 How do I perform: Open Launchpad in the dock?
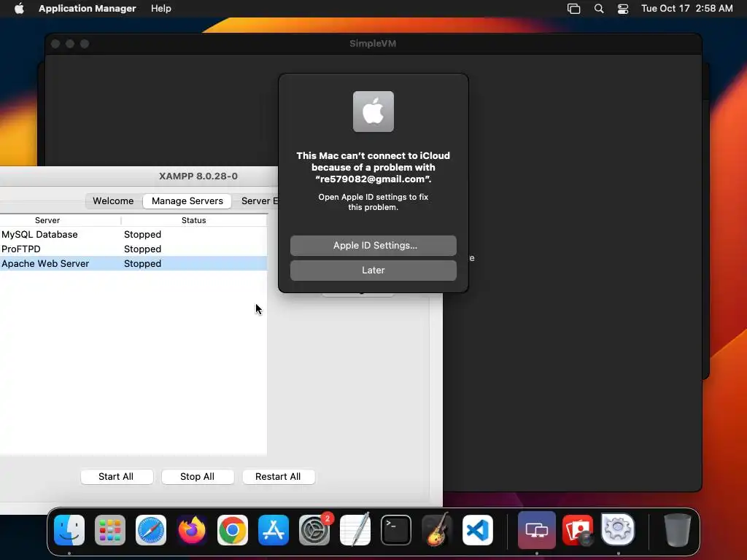click(110, 530)
